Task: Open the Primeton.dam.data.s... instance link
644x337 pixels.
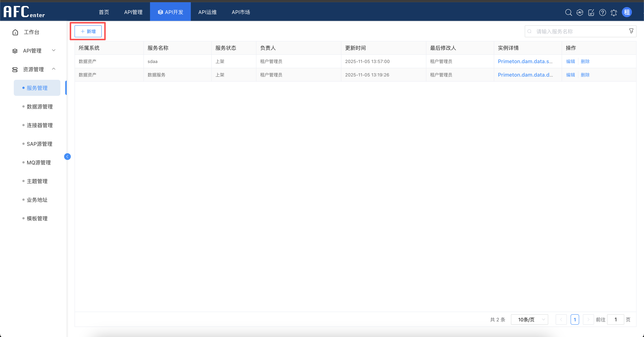Action: point(525,61)
